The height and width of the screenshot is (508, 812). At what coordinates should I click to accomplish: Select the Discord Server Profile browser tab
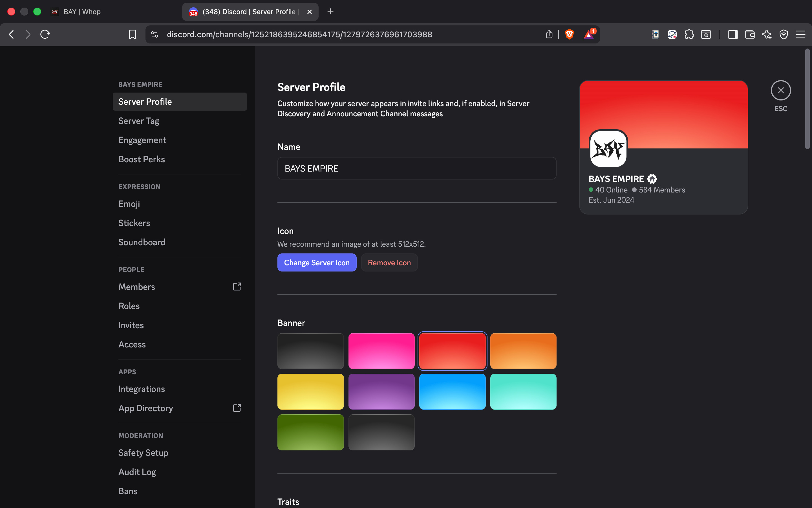[250, 12]
